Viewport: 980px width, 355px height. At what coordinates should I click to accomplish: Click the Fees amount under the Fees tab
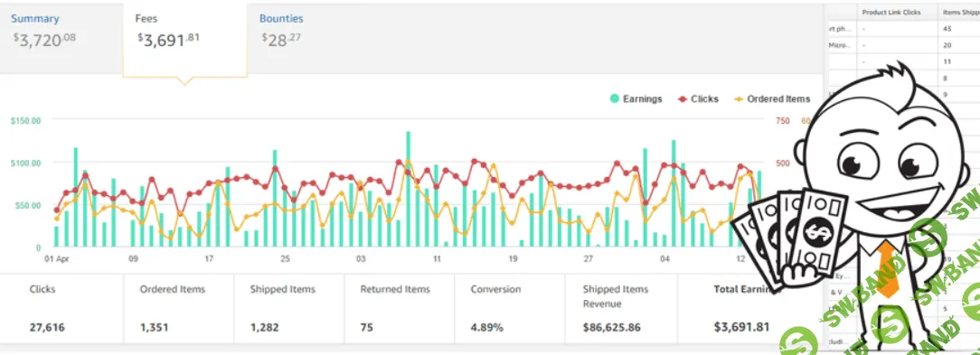169,40
